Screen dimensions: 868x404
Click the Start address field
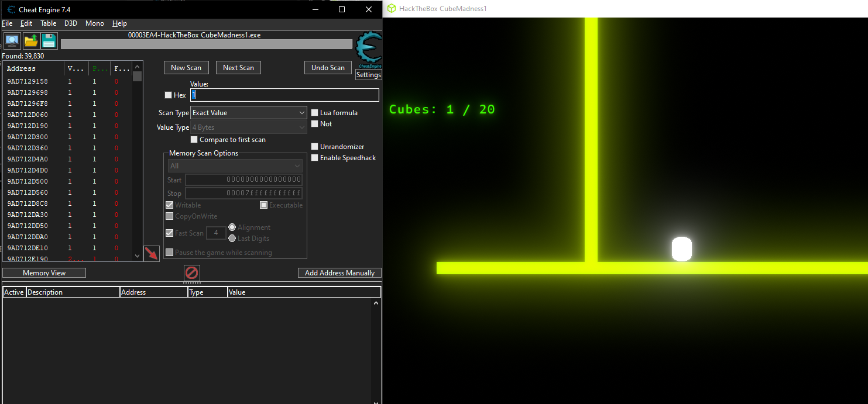coord(244,180)
